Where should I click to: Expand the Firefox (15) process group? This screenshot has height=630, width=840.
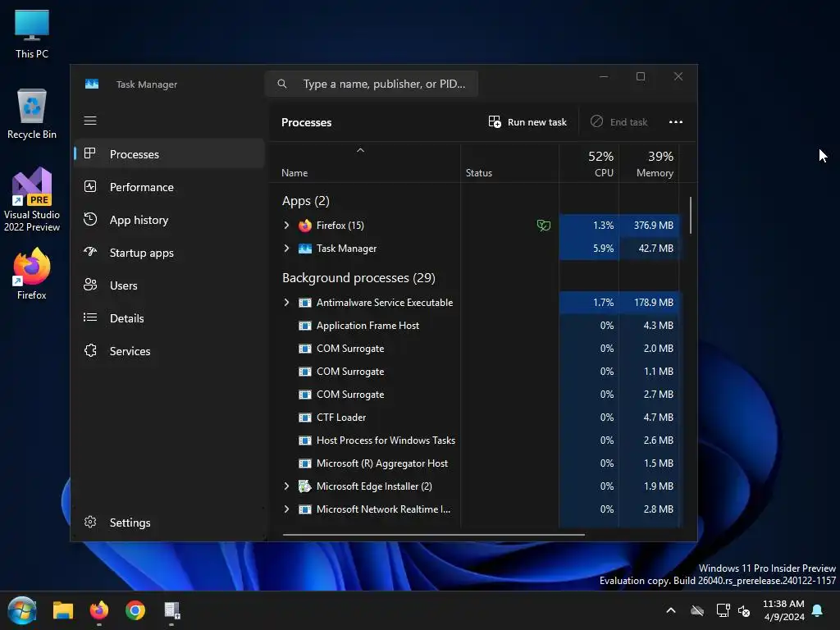[x=286, y=226]
